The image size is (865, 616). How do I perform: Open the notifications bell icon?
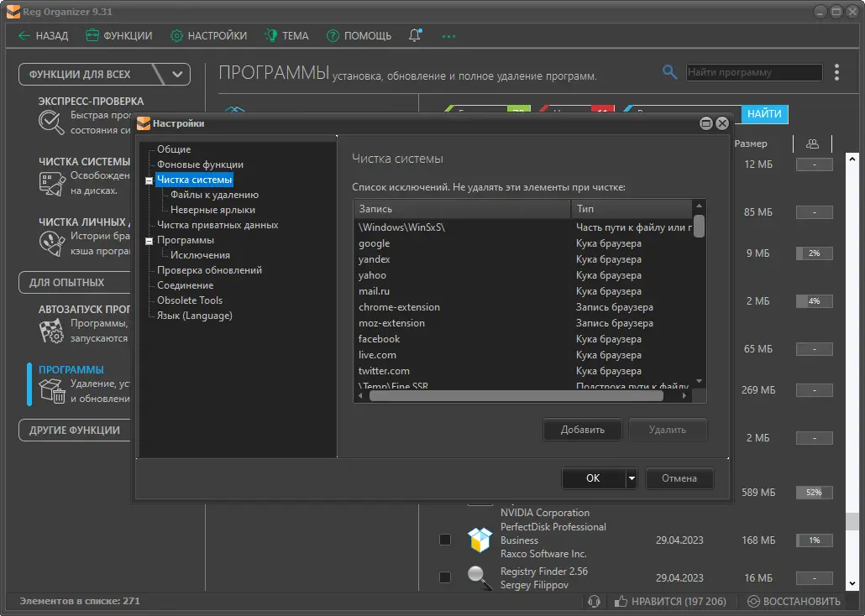(415, 35)
